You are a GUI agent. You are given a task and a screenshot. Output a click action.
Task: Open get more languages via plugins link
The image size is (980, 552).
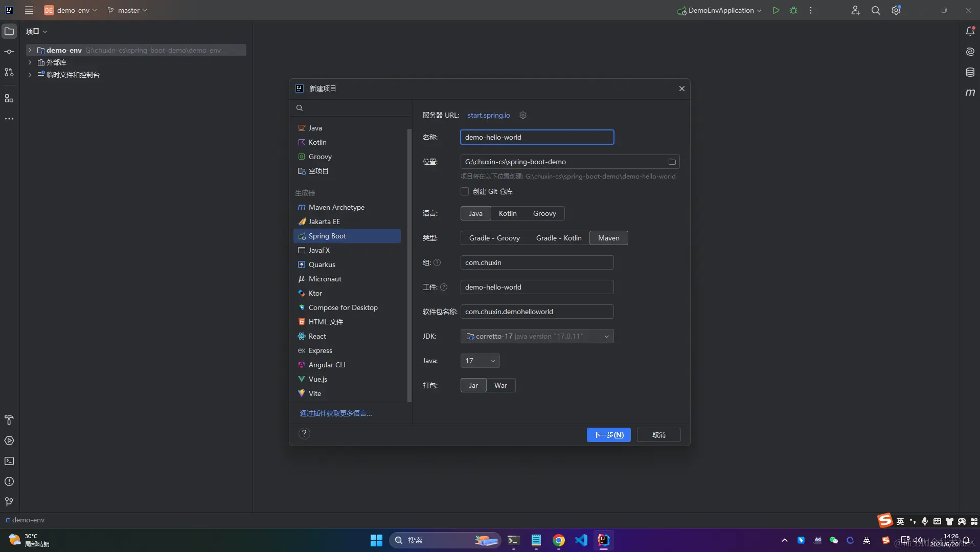coord(336,413)
